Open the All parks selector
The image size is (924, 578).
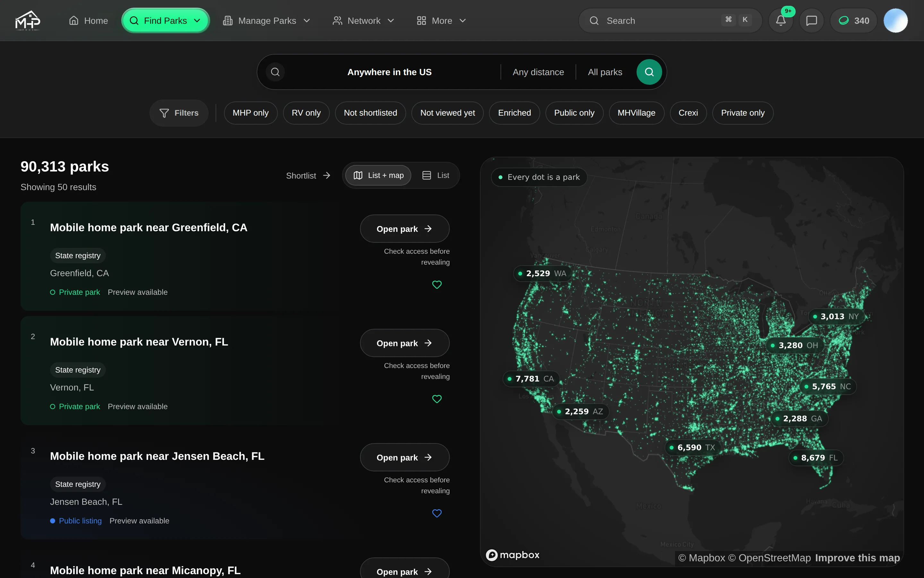(x=605, y=72)
